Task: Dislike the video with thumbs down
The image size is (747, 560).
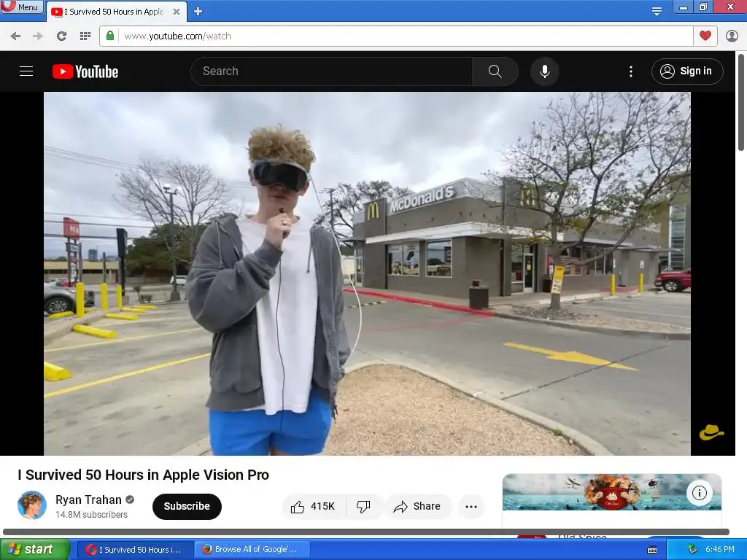Action: click(x=363, y=506)
